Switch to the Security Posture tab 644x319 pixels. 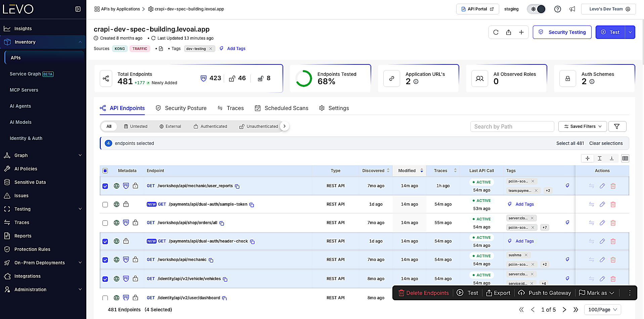click(x=181, y=108)
